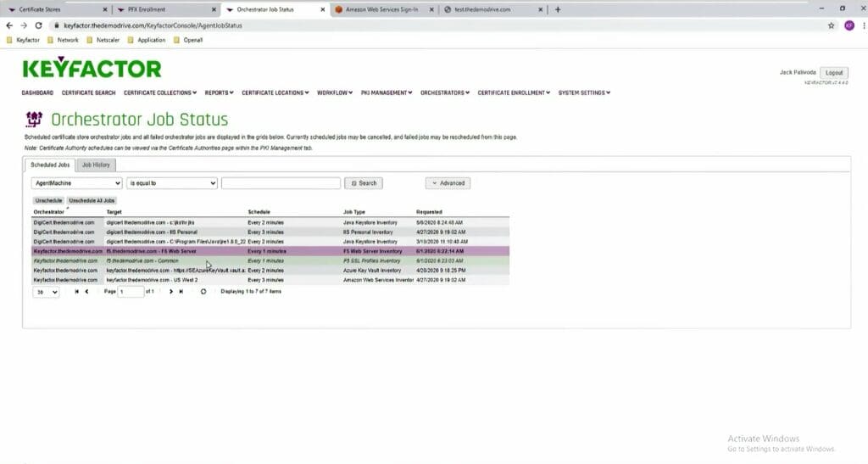Click the Keyfactor logo
Viewport: 868px width, 464px height.
[x=92, y=68]
